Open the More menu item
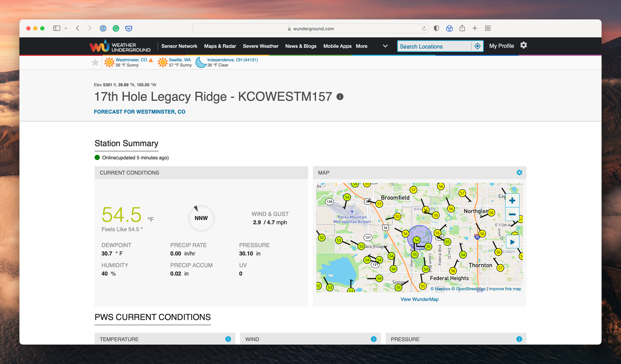The width and height of the screenshot is (621, 364). (361, 46)
